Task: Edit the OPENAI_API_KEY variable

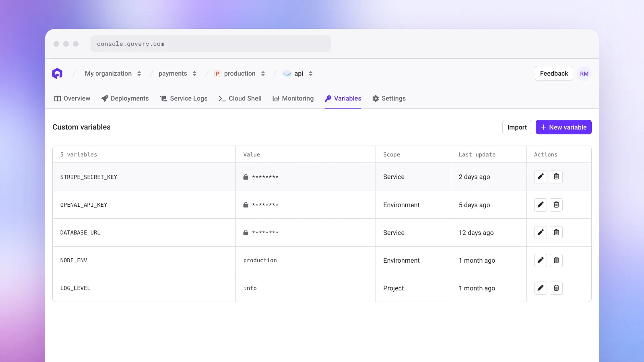Action: tap(541, 205)
